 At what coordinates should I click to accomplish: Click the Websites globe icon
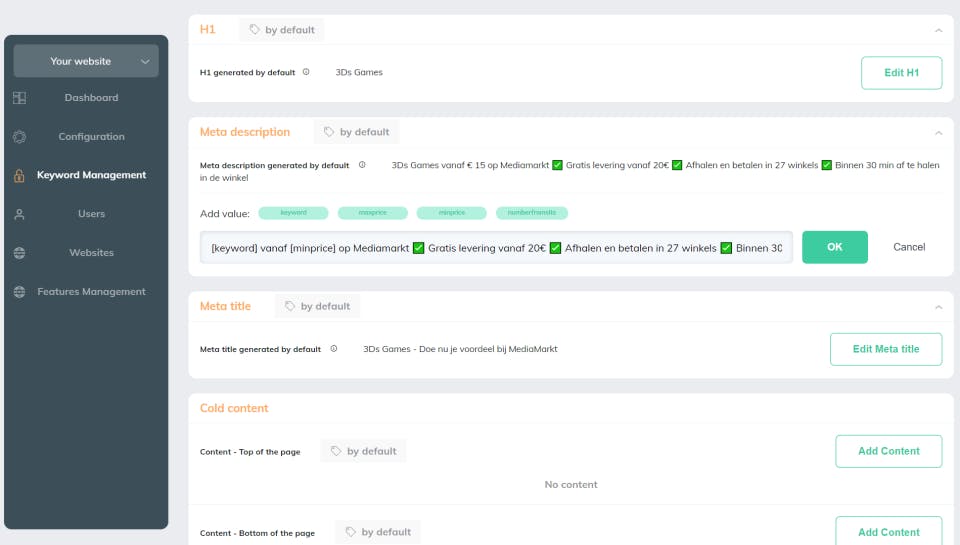(20, 253)
